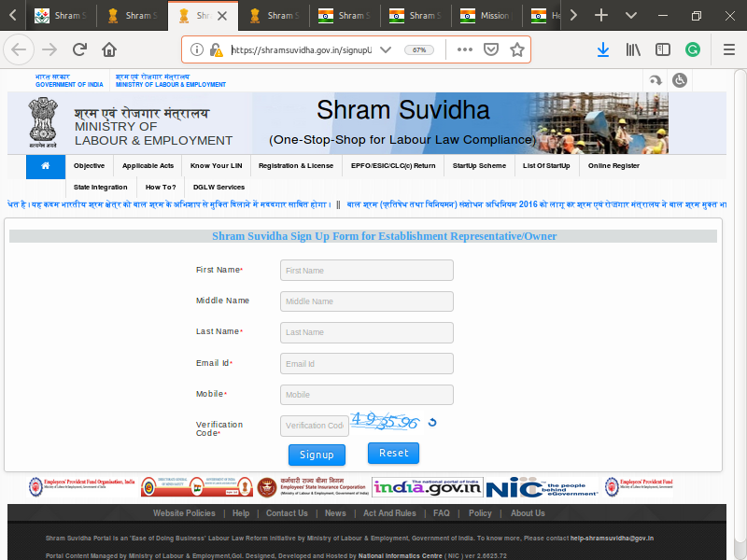Open the Firefox Library icon
Viewport: 747px width, 560px height.
634,50
